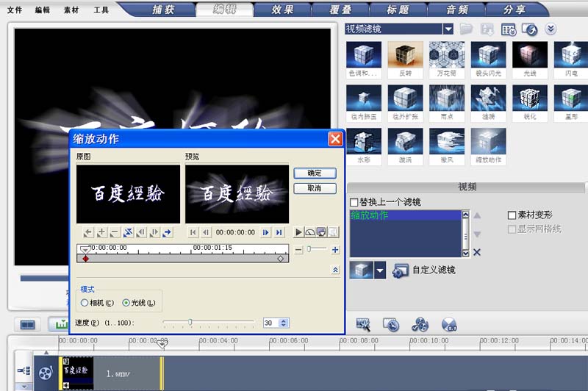Image resolution: width=588 pixels, height=391 pixels.
Task: Click the 速度 slider handle
Action: pyautogui.click(x=190, y=322)
